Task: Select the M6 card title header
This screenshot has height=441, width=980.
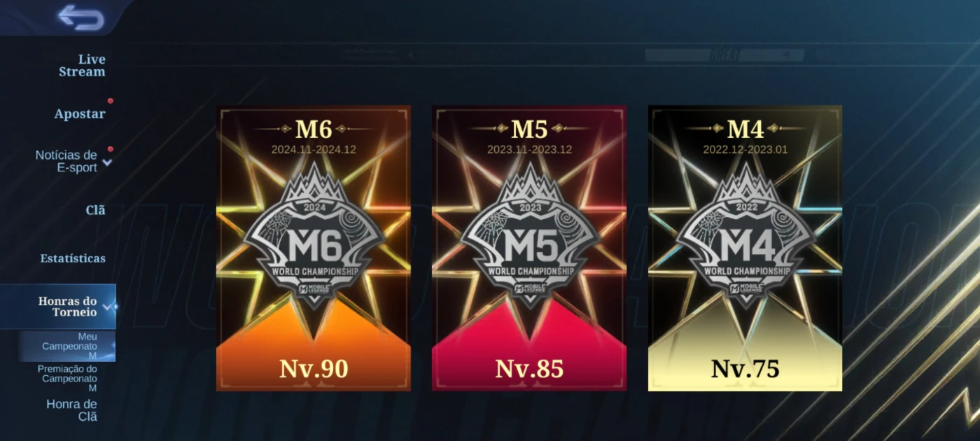Action: (314, 129)
